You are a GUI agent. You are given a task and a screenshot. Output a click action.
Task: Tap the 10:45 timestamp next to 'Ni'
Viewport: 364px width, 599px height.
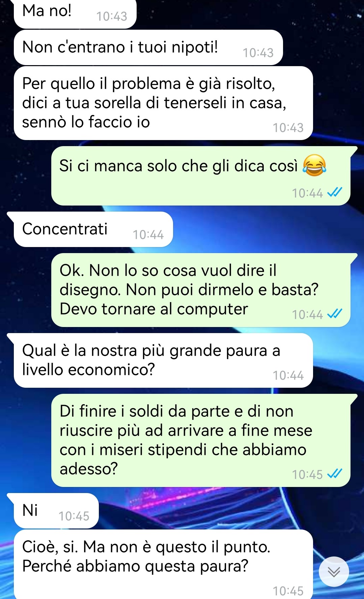[x=74, y=516]
